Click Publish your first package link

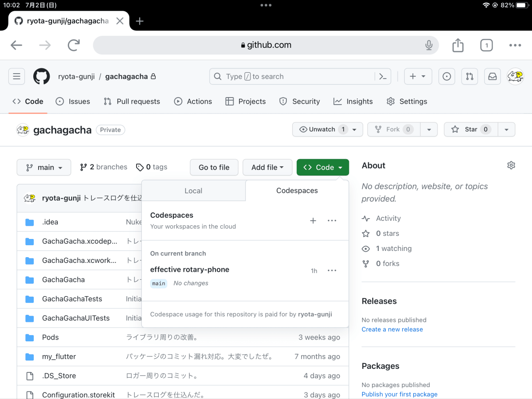[x=399, y=394]
